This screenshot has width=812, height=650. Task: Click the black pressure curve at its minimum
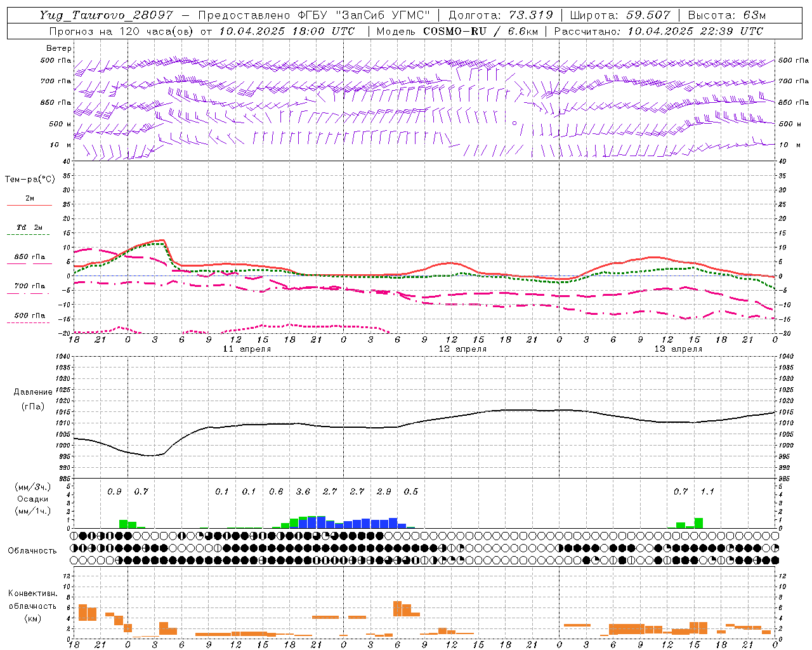150,456
